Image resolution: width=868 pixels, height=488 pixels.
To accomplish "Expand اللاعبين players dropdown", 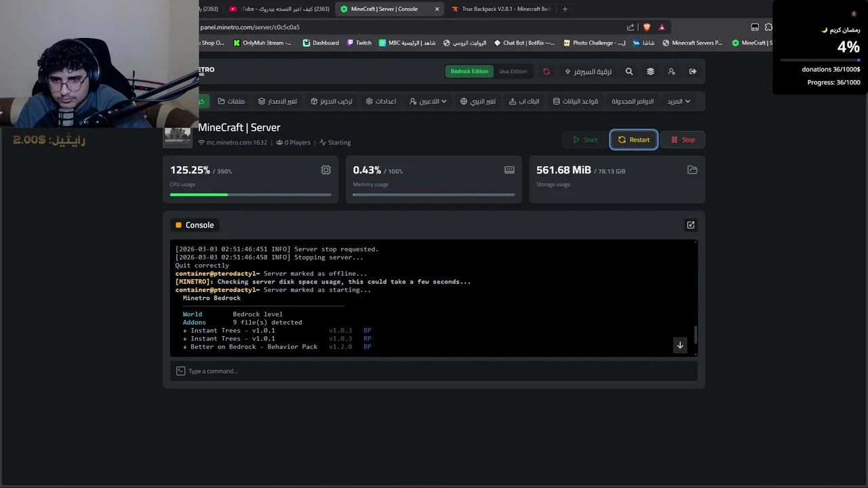I will coord(428,101).
